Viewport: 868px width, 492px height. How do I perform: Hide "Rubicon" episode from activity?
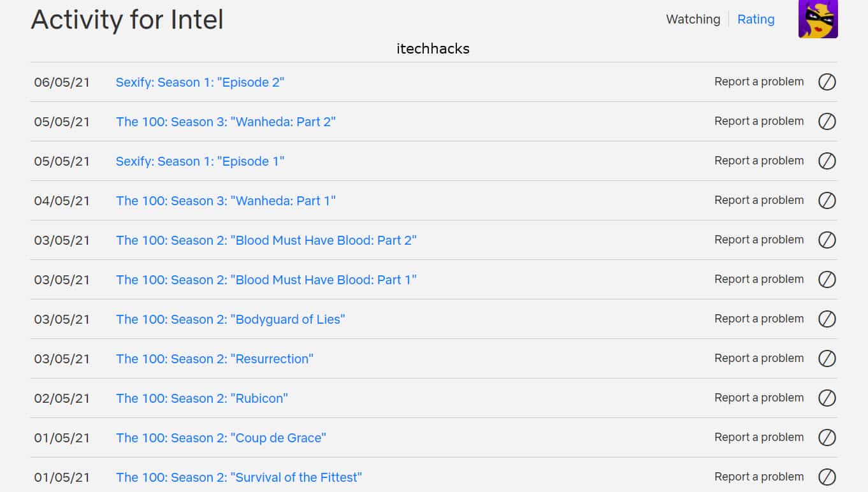[x=827, y=398]
